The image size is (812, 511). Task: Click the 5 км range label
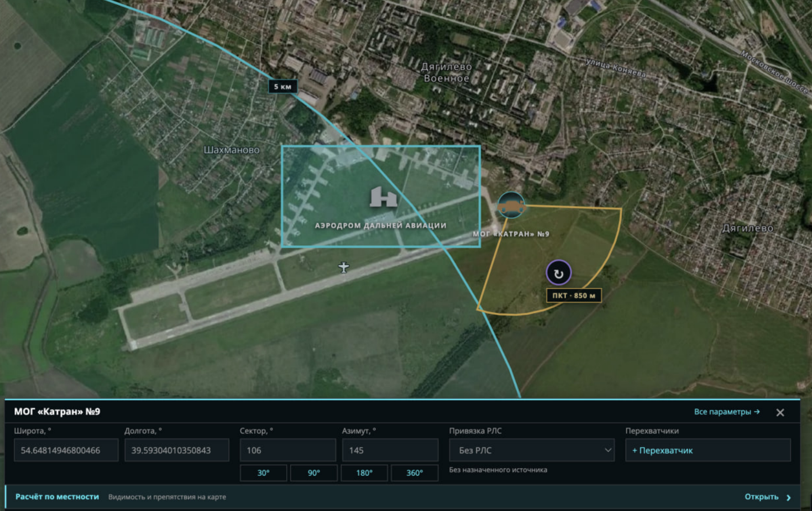pos(283,86)
